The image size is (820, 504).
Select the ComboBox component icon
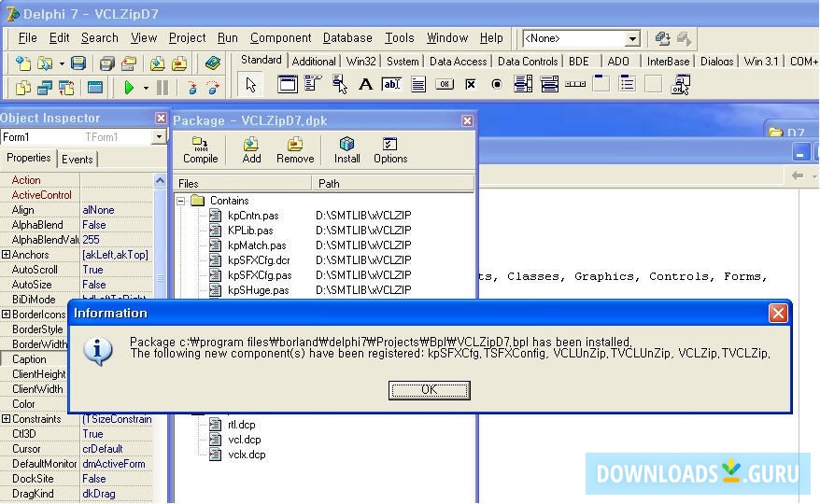click(x=549, y=84)
